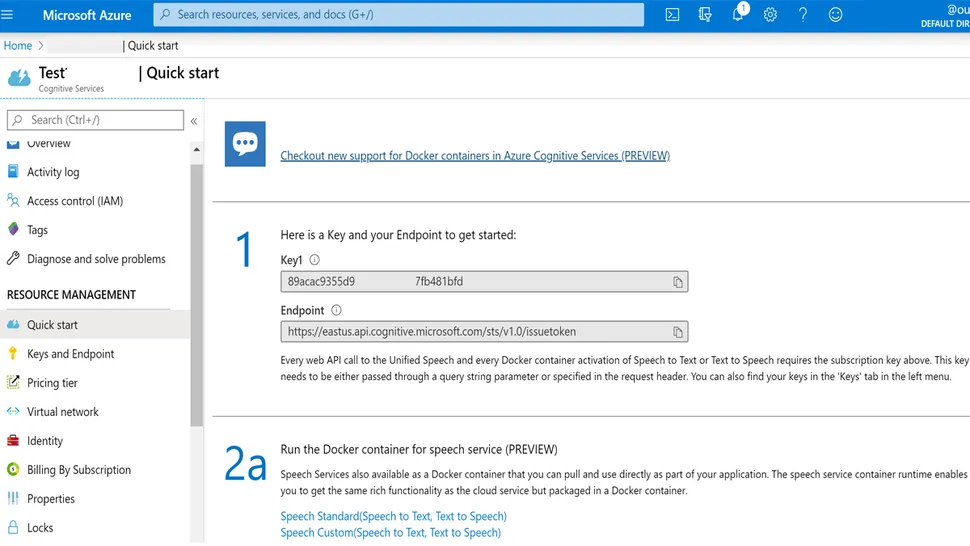Viewport: 970px width, 546px height.
Task: Click the Virtual network arrows icon
Action: [x=13, y=411]
